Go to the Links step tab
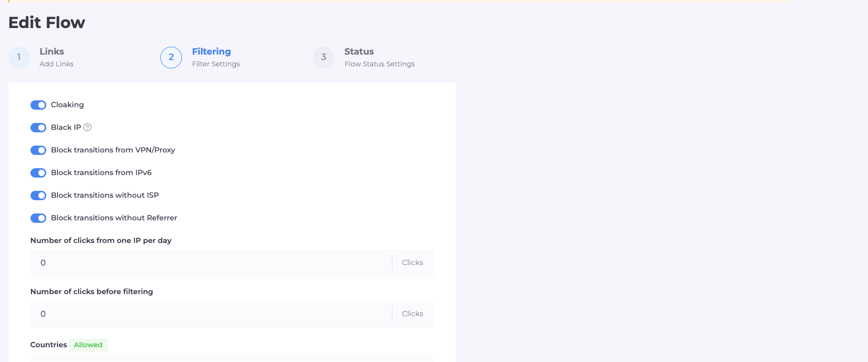This screenshot has height=362, width=868. (52, 52)
